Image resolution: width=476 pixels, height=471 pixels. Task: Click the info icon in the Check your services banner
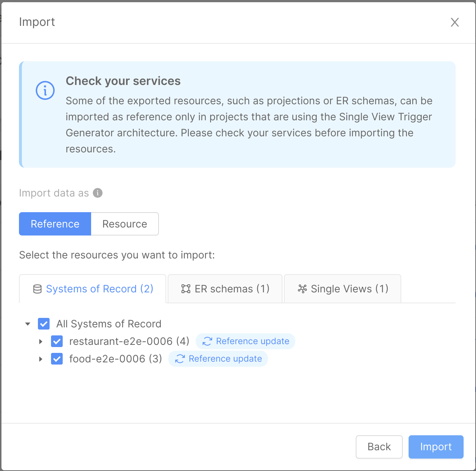point(45,90)
